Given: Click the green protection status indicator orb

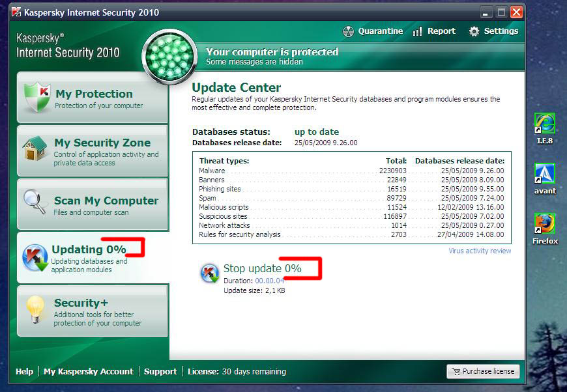Looking at the screenshot, I should pyautogui.click(x=169, y=57).
